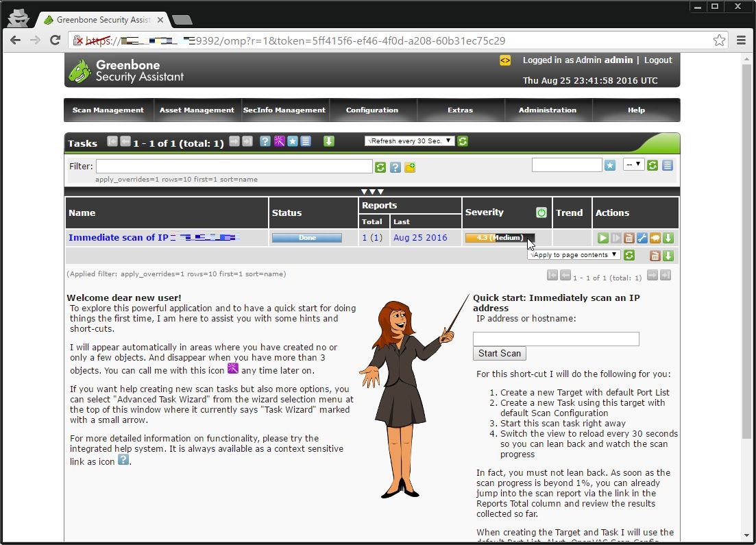The height and width of the screenshot is (545, 756).
Task: Go to first page in Tasks header
Action: tap(112, 141)
